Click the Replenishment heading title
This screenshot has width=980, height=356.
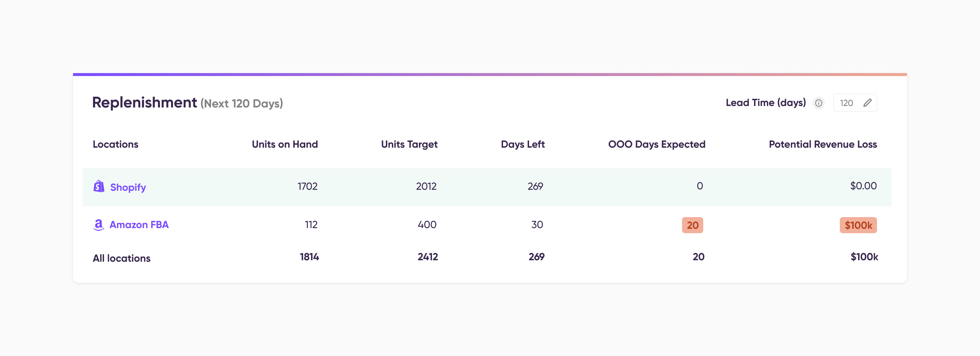(145, 102)
